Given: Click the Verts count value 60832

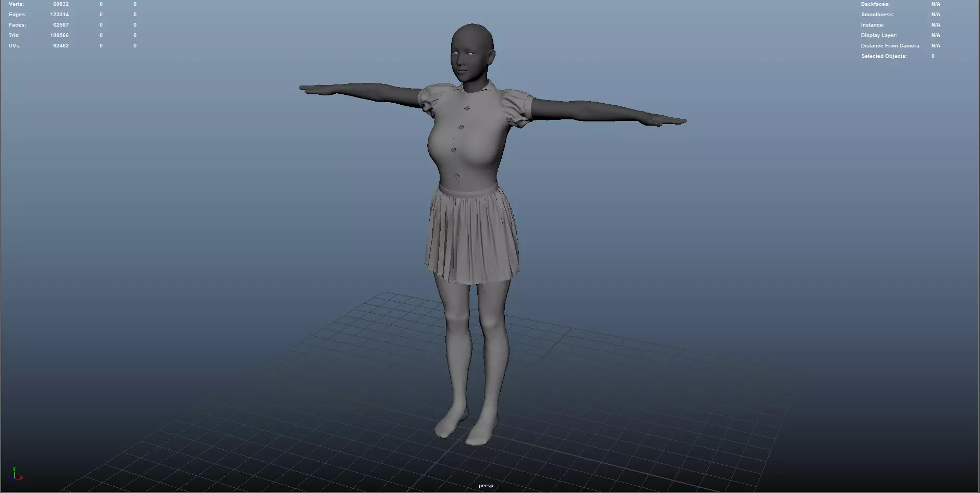Looking at the screenshot, I should [x=61, y=4].
